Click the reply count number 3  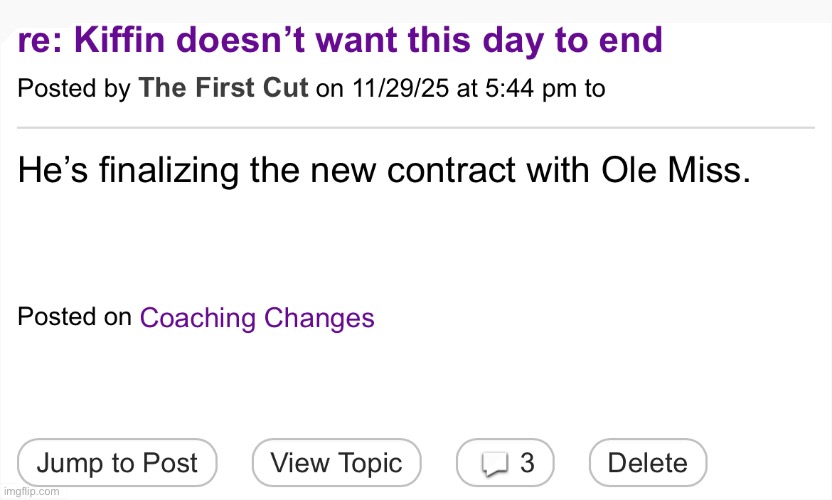pos(527,463)
